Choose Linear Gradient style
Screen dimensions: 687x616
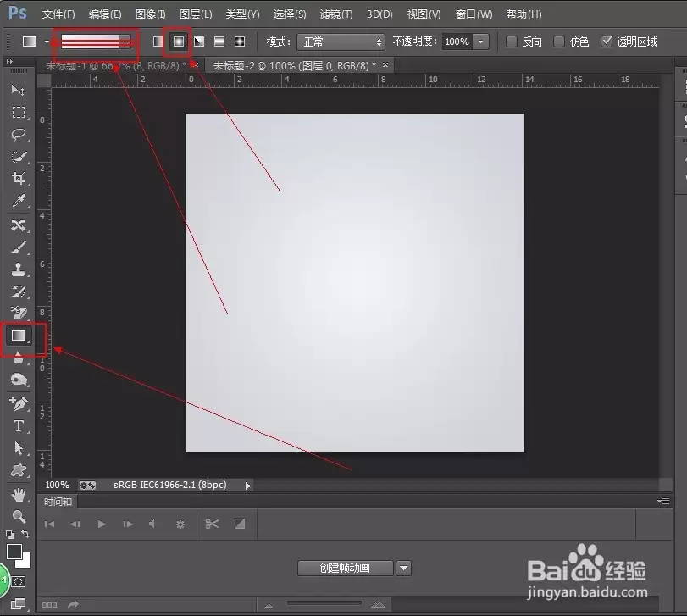pos(158,42)
